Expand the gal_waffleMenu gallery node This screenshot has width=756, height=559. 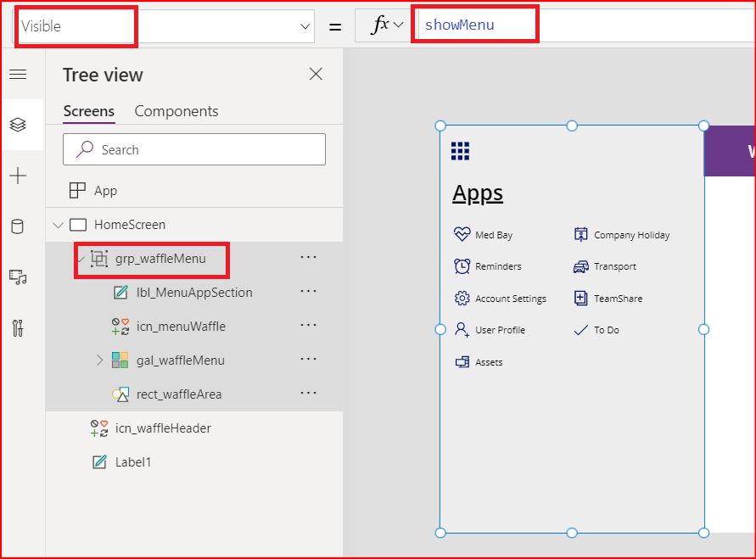pos(99,361)
